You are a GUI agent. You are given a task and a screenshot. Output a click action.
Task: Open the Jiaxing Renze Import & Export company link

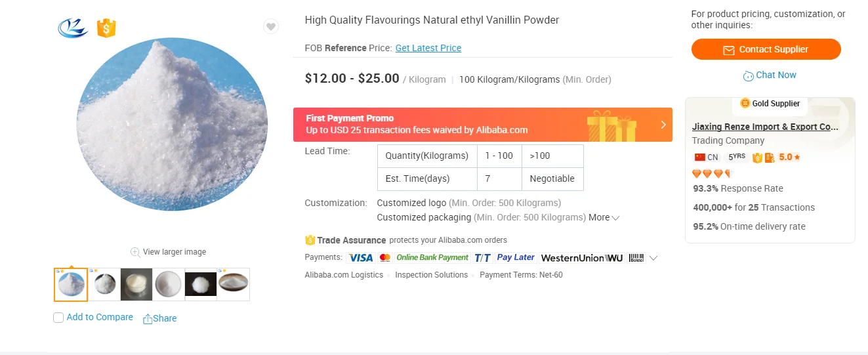tap(765, 127)
